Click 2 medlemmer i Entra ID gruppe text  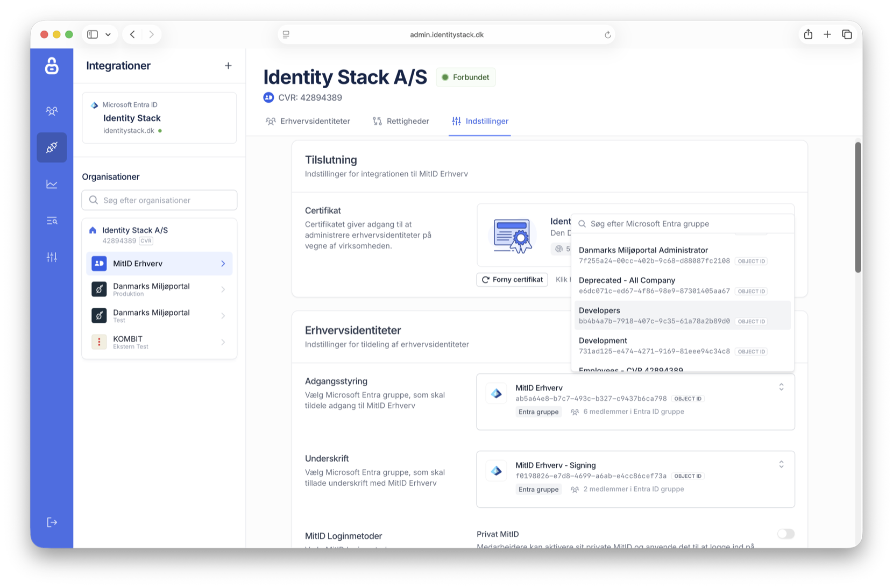click(634, 489)
